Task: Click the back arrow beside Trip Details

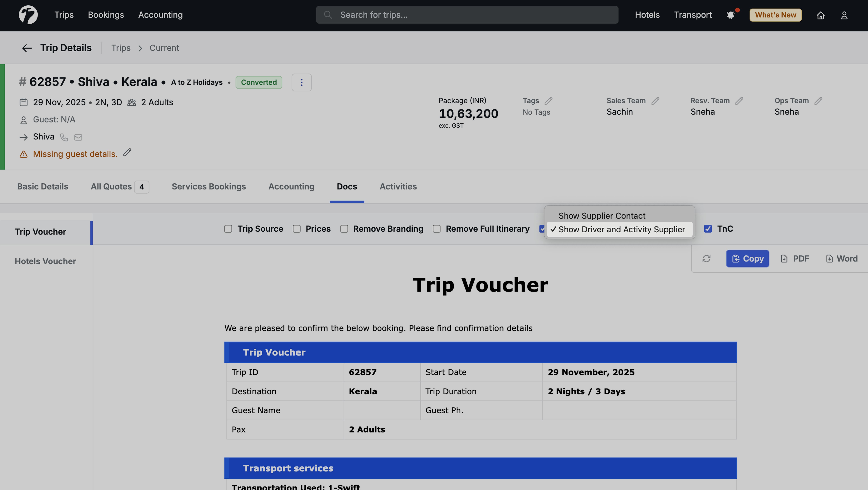Action: click(27, 48)
